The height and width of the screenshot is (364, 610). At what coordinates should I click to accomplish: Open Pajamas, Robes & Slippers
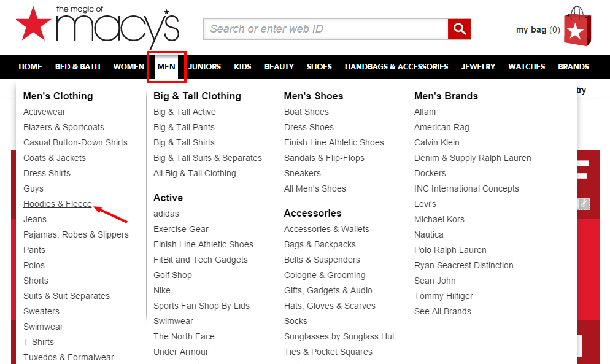pyautogui.click(x=76, y=234)
